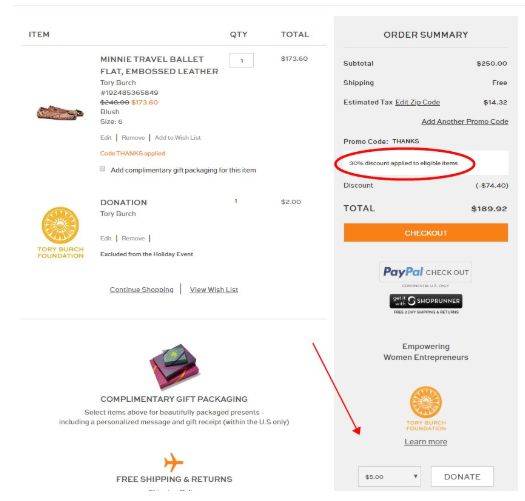Screen dimensions: 525x501
Task: Click Add Another Promo Code link
Action: 465,121
